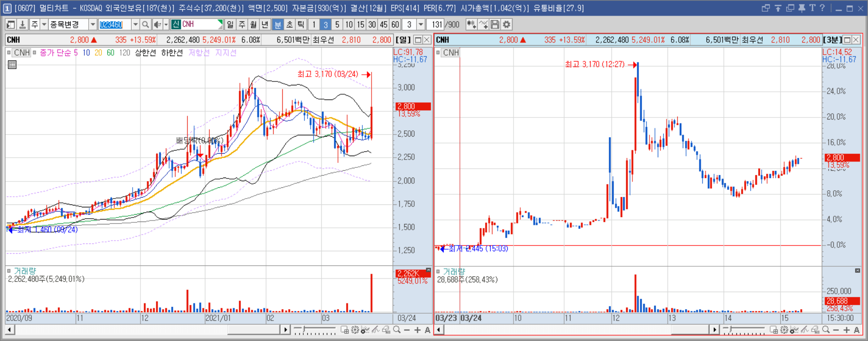Select the 일 (daily) period button
868x341 pixels.
click(x=230, y=24)
